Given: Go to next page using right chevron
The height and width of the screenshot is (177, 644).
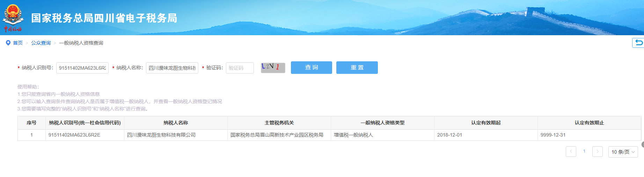Looking at the screenshot, I should pyautogui.click(x=597, y=152).
